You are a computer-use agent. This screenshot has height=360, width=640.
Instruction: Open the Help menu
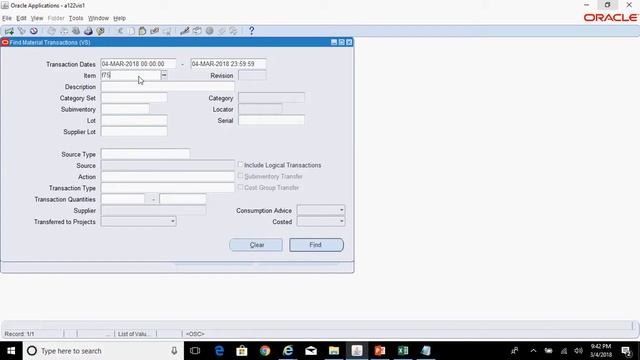coord(119,18)
